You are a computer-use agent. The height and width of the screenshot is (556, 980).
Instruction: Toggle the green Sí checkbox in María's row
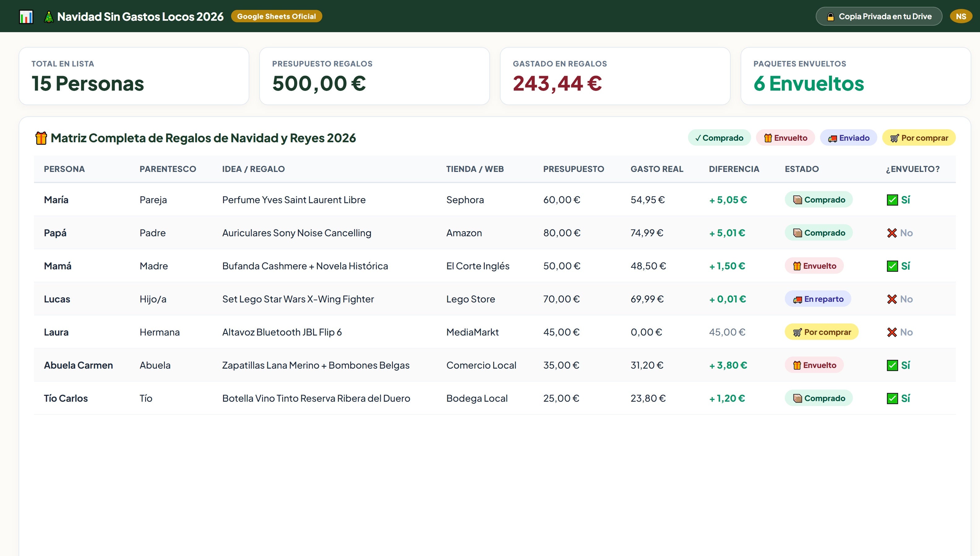click(x=892, y=200)
